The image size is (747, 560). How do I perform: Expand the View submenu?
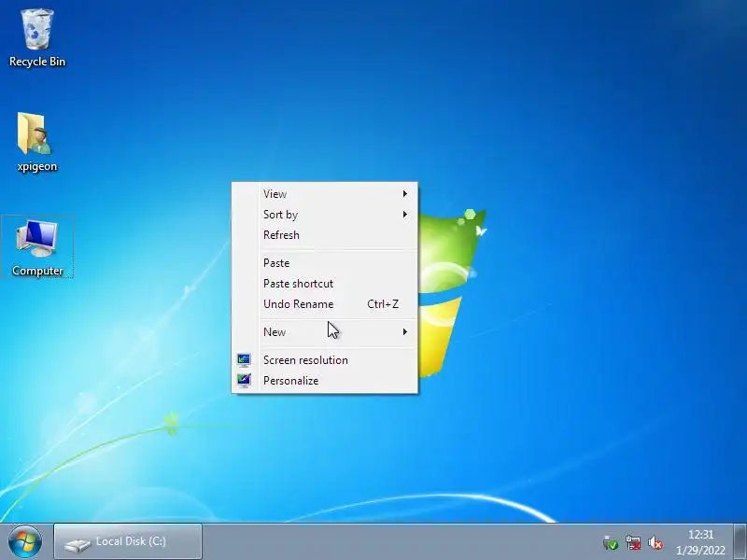click(x=324, y=194)
